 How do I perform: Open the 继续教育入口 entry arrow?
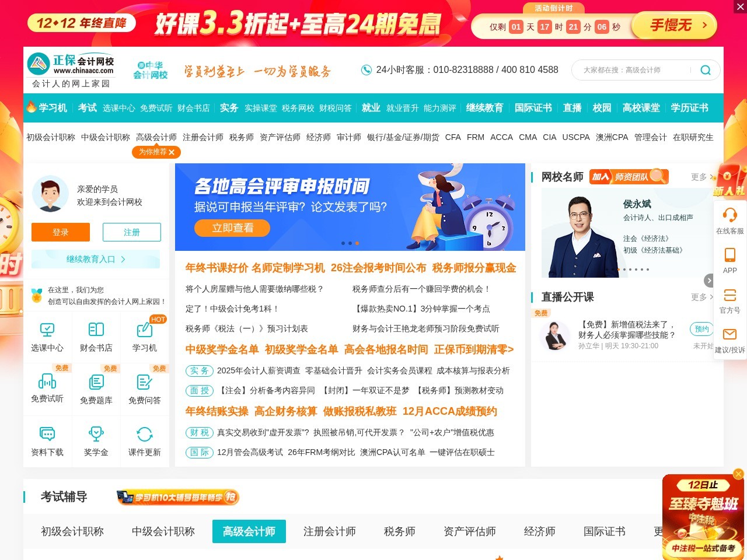(95, 259)
